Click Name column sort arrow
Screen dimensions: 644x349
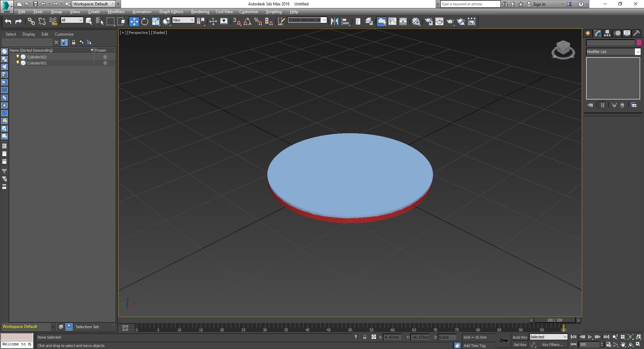click(x=92, y=50)
